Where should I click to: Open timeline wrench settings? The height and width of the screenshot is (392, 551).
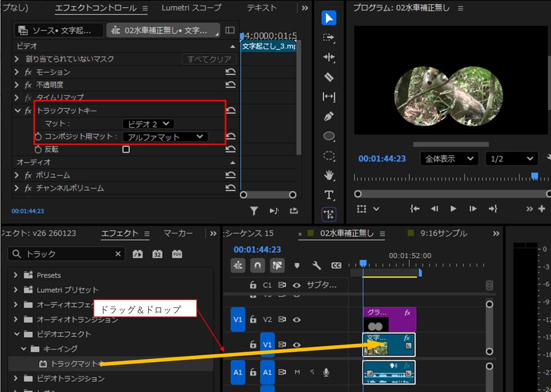tap(316, 265)
